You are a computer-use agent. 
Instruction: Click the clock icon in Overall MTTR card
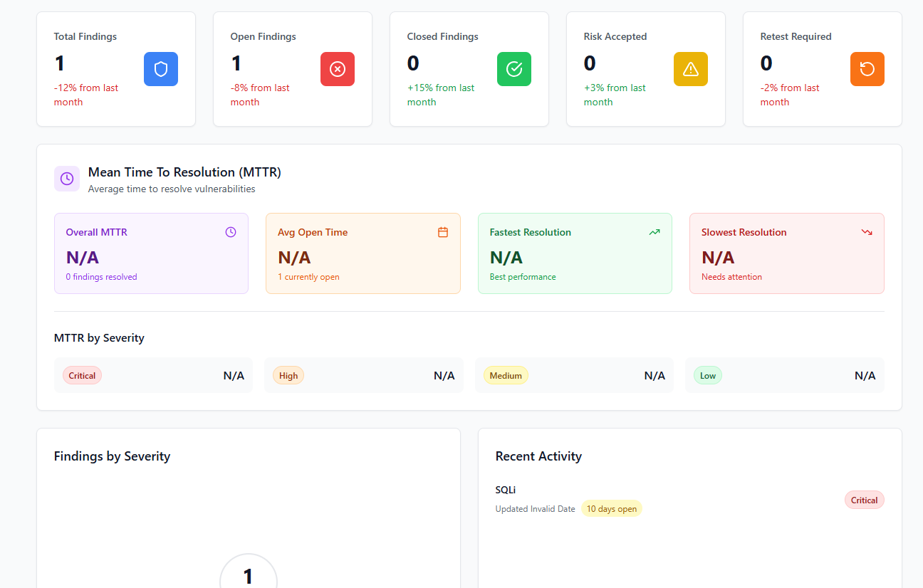[x=231, y=232]
